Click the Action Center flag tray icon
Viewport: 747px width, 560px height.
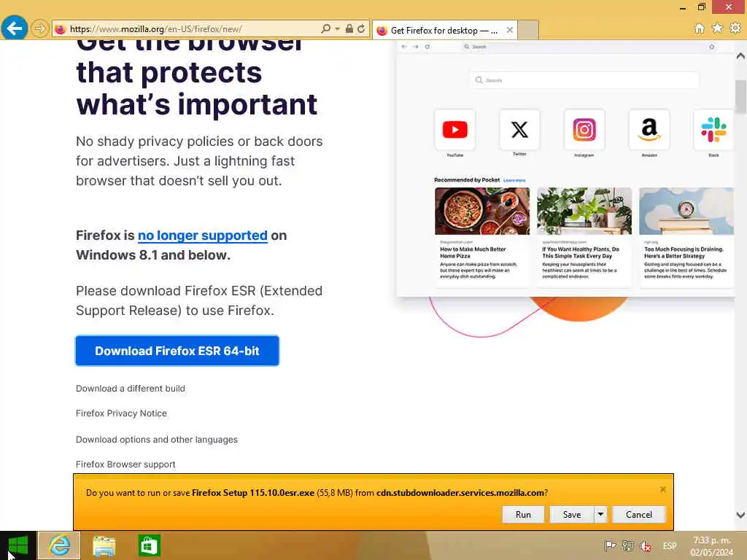610,545
